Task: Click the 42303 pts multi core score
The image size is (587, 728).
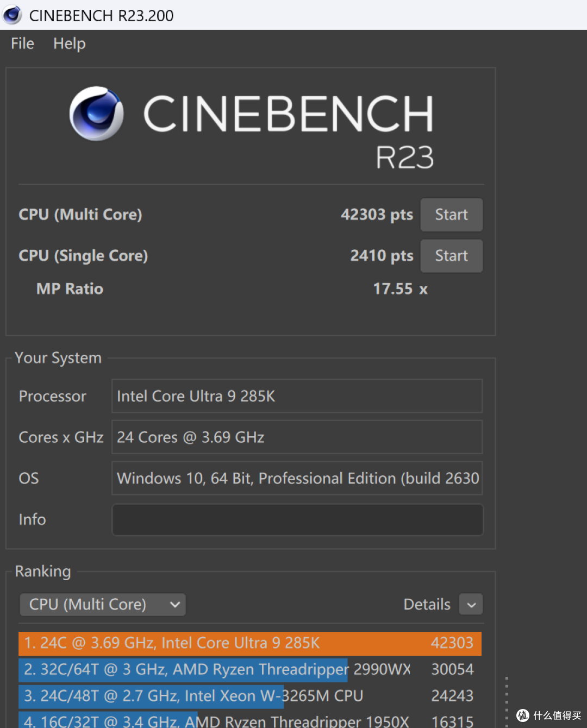Action: click(377, 215)
